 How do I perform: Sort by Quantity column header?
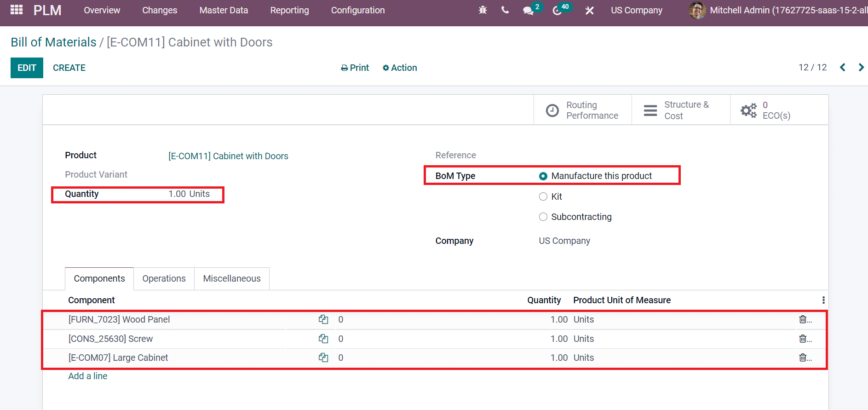[x=544, y=300]
